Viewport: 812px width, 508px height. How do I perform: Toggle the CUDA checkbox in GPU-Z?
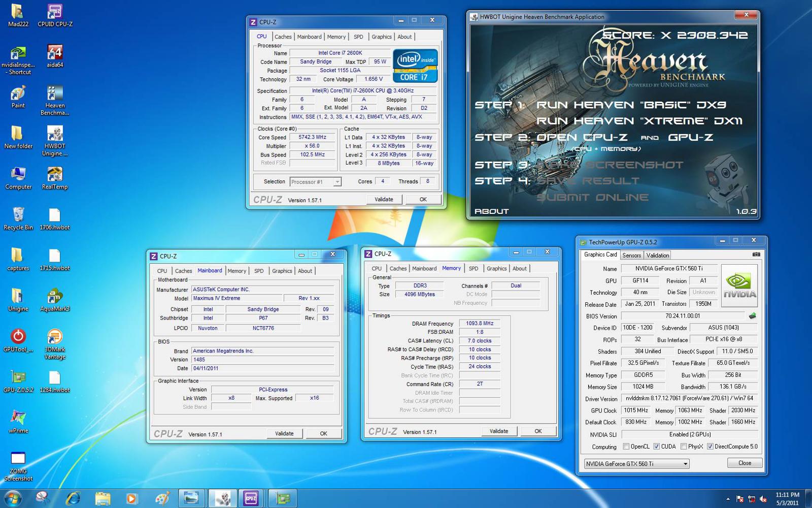coord(657,447)
